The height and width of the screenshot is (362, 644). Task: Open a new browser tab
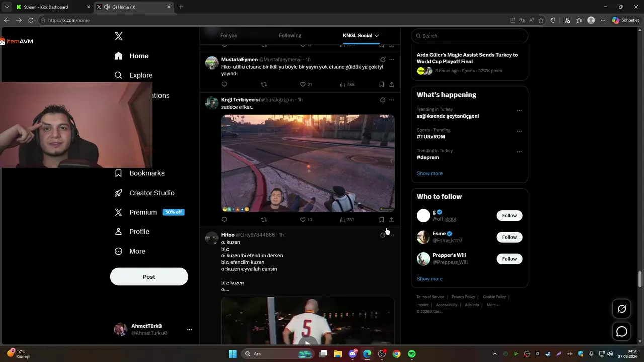tap(181, 7)
